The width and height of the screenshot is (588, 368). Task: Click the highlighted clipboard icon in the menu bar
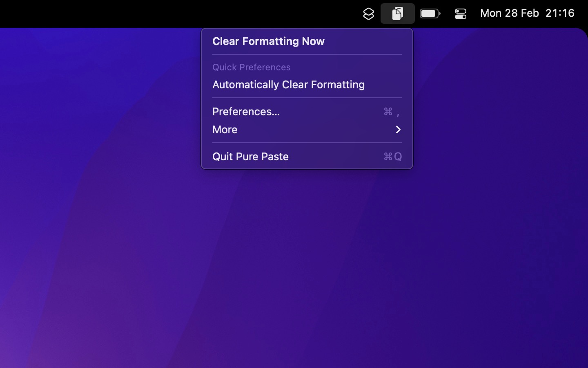[398, 13]
